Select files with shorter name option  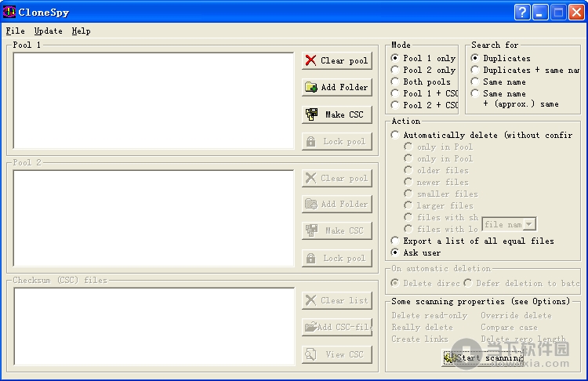pos(441,217)
